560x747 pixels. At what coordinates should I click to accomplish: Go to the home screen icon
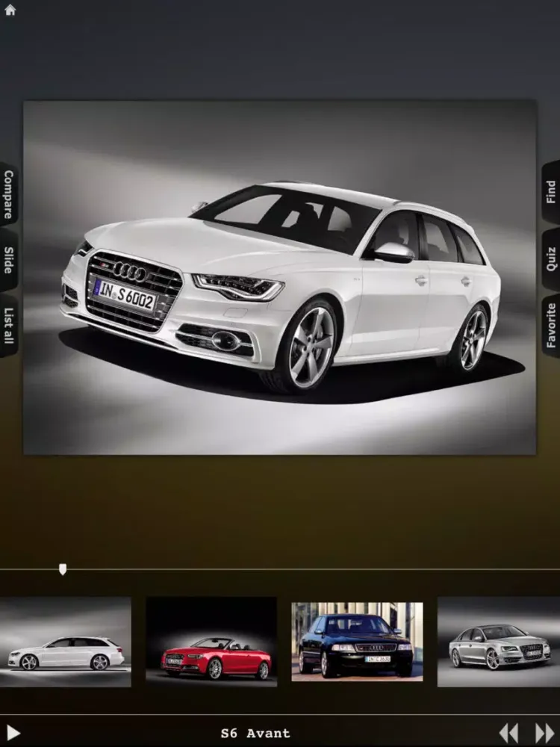point(10,10)
